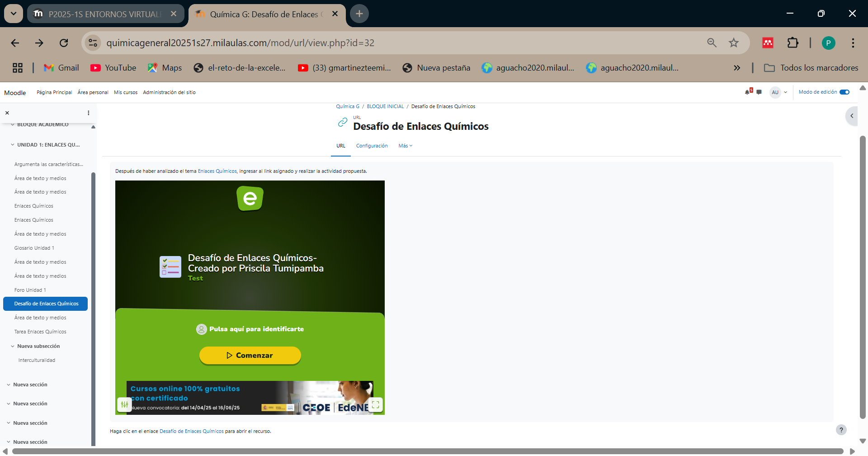Screen dimensions: 868x456
Task: Click the browser forward arrow
Action: (39, 43)
